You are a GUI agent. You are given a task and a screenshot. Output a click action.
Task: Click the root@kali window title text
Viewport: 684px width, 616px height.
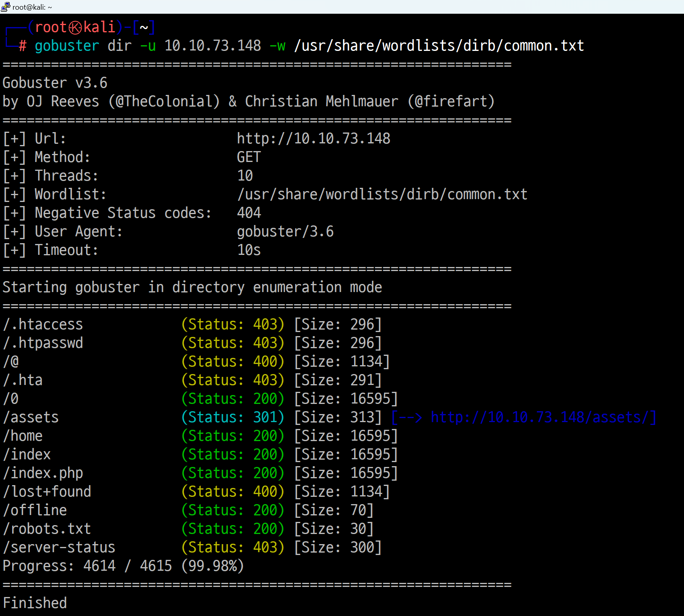click(x=32, y=7)
